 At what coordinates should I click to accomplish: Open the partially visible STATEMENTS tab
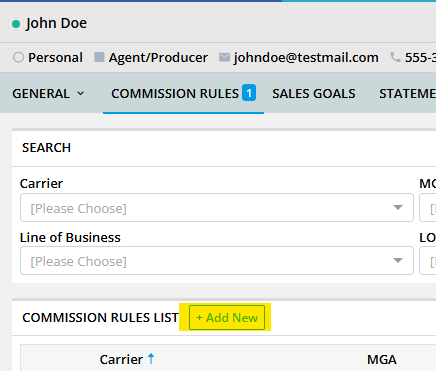point(407,94)
